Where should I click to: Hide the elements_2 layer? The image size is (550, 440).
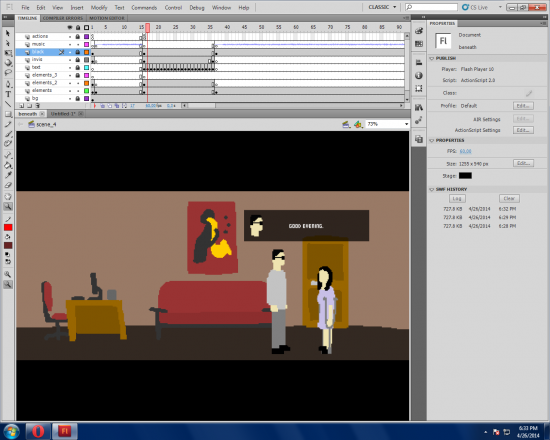click(x=70, y=83)
